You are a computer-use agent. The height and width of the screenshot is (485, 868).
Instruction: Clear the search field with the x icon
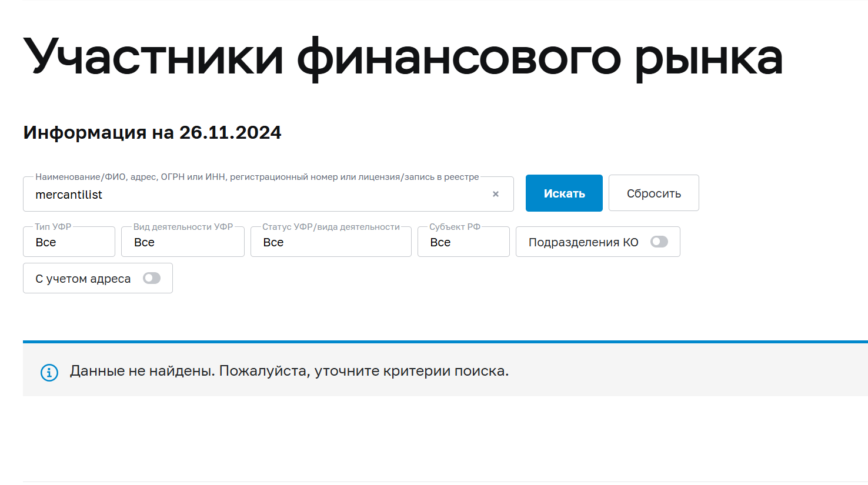[x=496, y=194]
